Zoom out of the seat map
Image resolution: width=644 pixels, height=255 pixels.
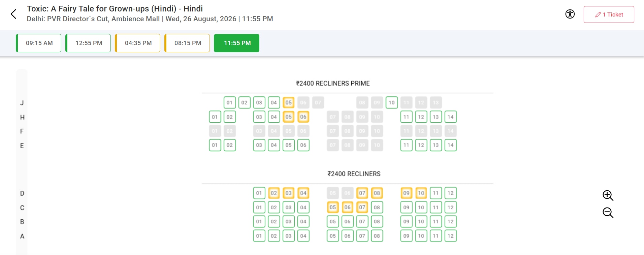coord(608,213)
